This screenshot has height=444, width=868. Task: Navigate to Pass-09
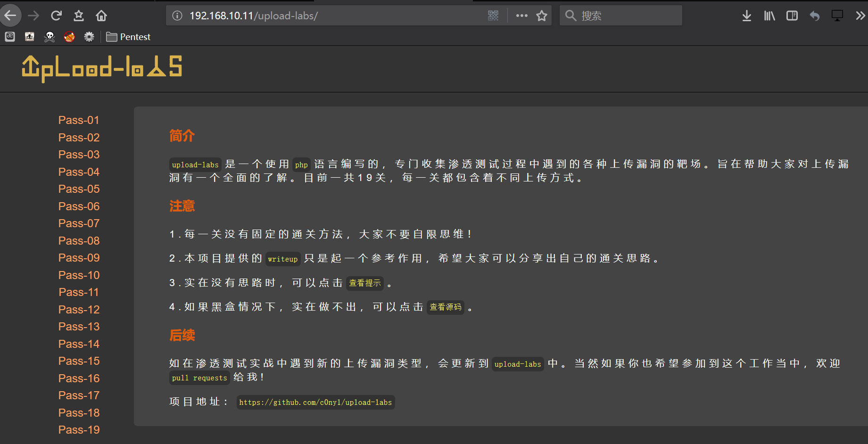click(x=79, y=258)
